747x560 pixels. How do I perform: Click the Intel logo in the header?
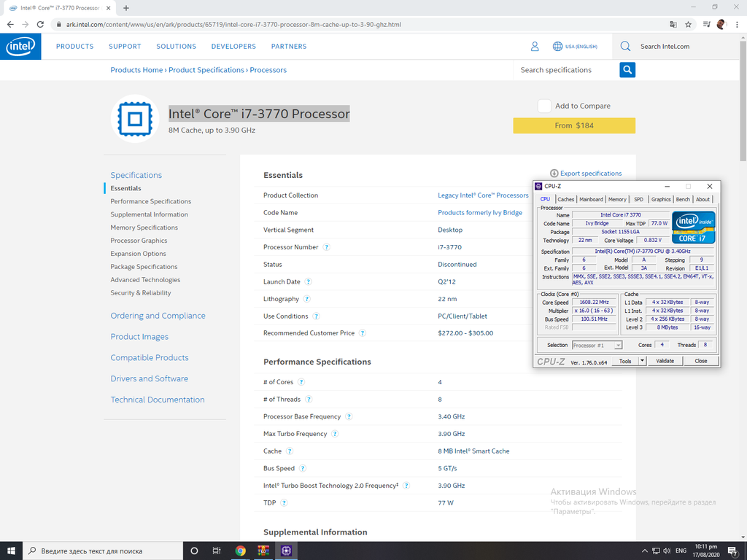point(20,47)
